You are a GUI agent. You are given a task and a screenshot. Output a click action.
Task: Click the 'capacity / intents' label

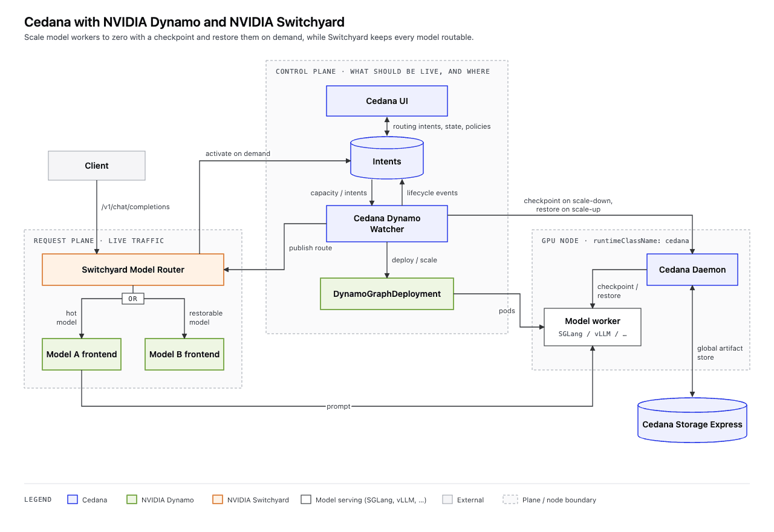339,193
